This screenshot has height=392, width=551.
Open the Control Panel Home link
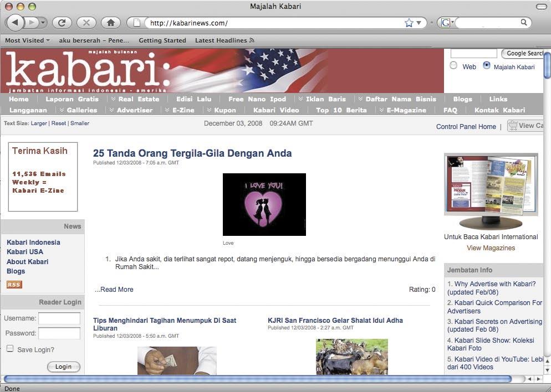coord(466,126)
